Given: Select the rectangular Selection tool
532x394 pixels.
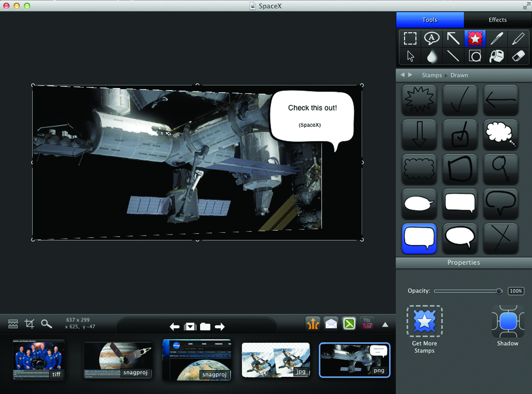Looking at the screenshot, I should [x=410, y=38].
